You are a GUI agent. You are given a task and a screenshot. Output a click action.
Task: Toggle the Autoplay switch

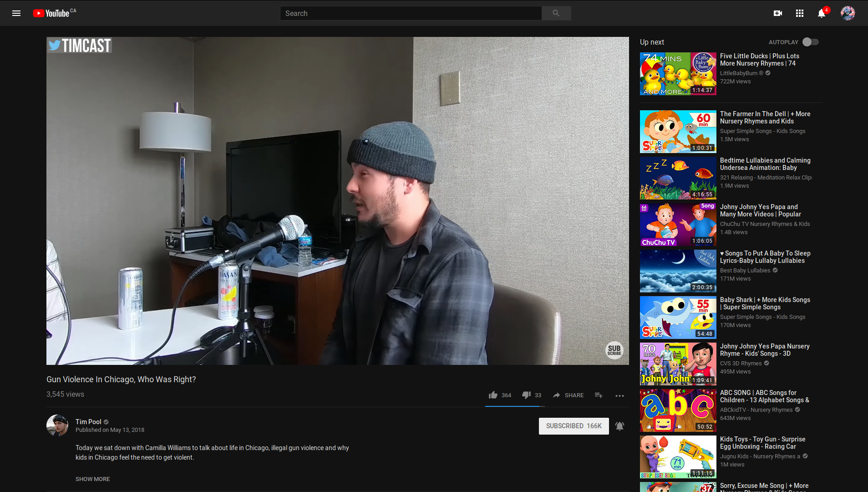810,42
